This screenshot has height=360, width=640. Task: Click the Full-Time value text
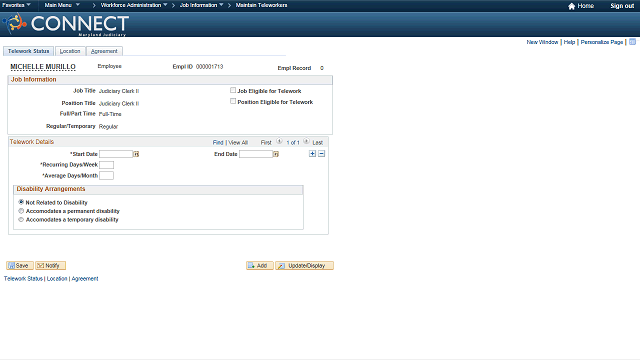(110, 114)
